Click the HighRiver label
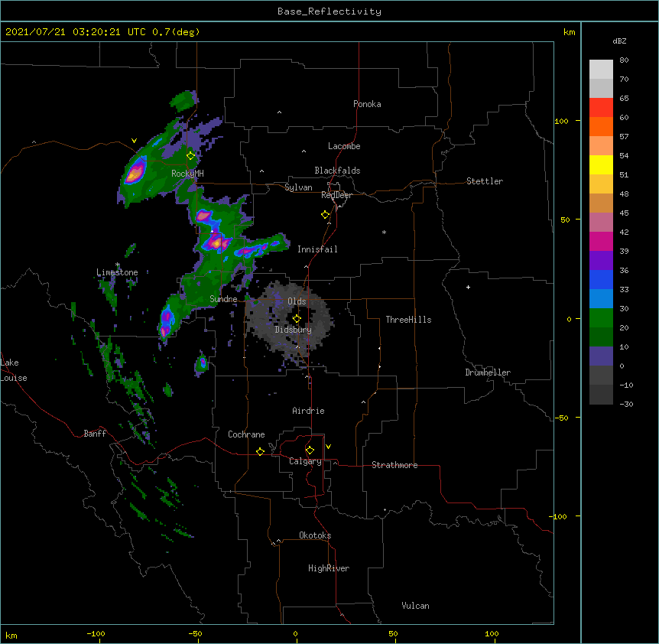The height and width of the screenshot is (644, 659). coord(329,568)
